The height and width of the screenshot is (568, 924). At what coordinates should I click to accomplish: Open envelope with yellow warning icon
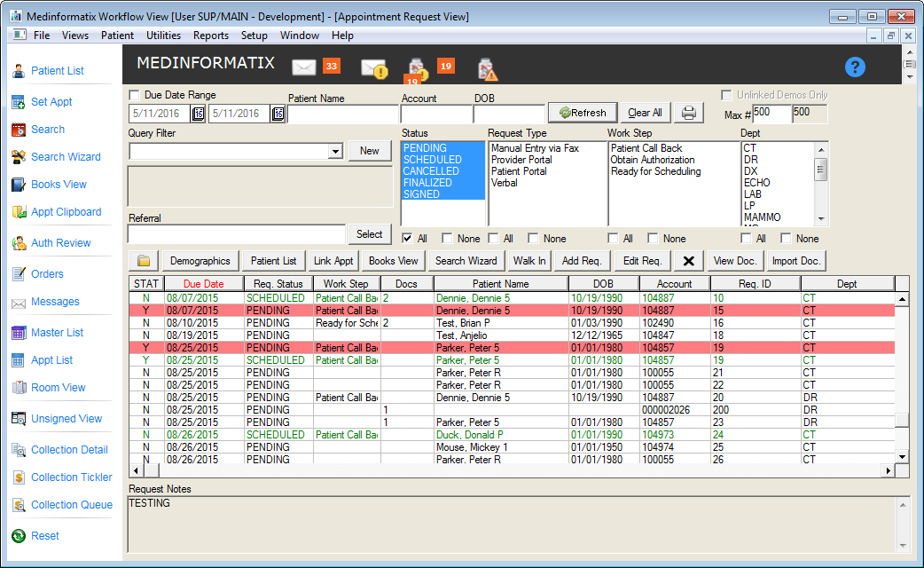[373, 69]
